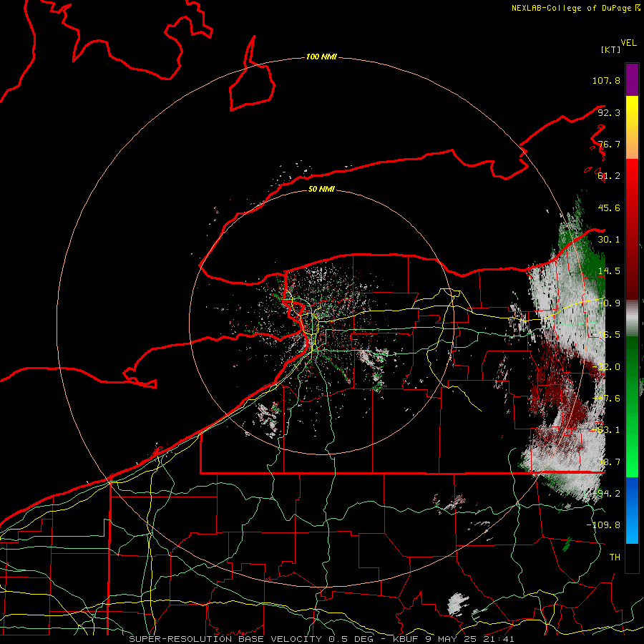Click the 14.5 legend value
Screen dimensions: 644x644
click(609, 271)
